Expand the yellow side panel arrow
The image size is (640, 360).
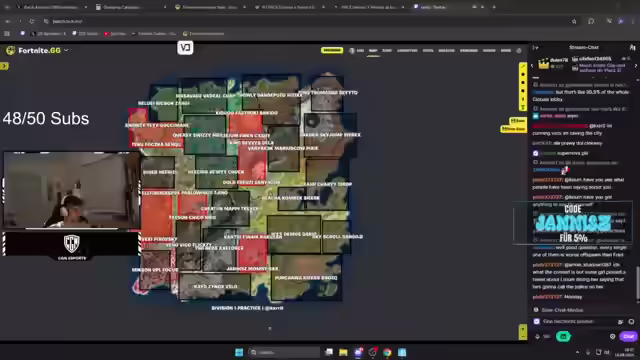pos(4,66)
